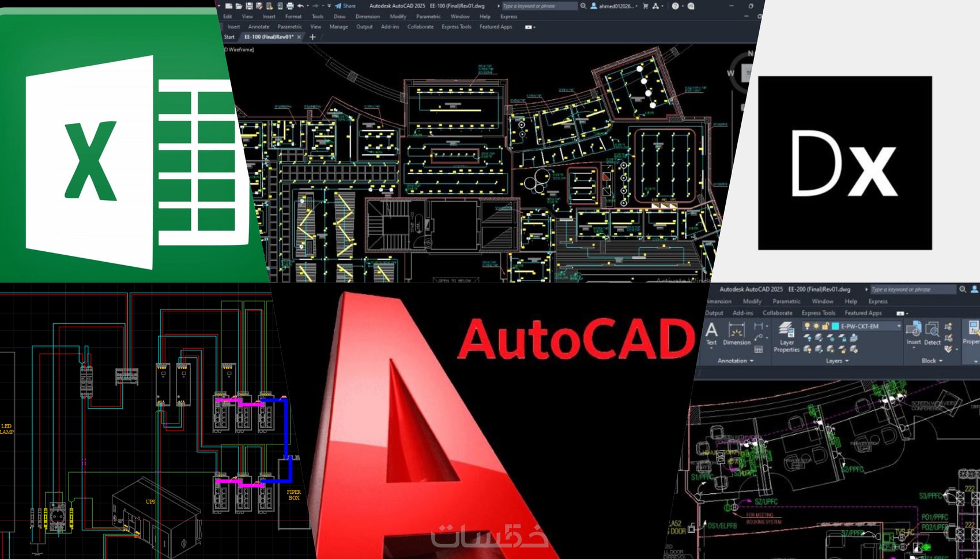Click the Plot printer icon in EE-100 window

[290, 6]
